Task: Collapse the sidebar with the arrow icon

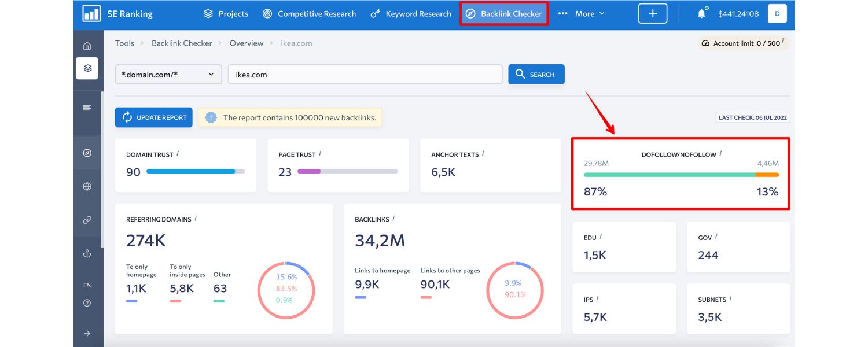Action: [87, 333]
